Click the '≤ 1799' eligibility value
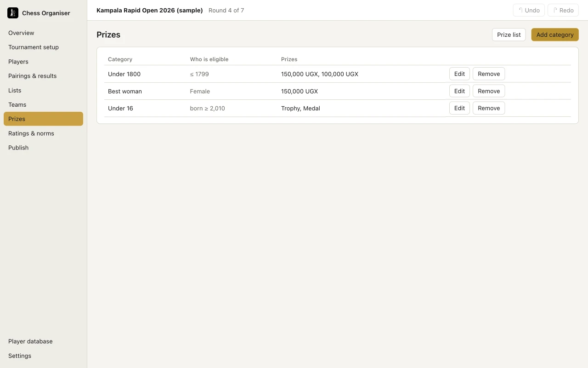The image size is (588, 368). point(199,74)
